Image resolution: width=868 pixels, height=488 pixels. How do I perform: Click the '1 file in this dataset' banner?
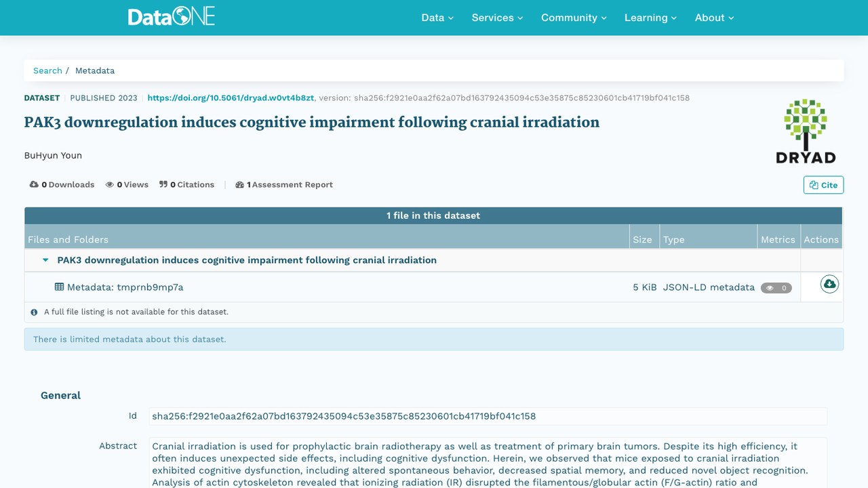[433, 216]
